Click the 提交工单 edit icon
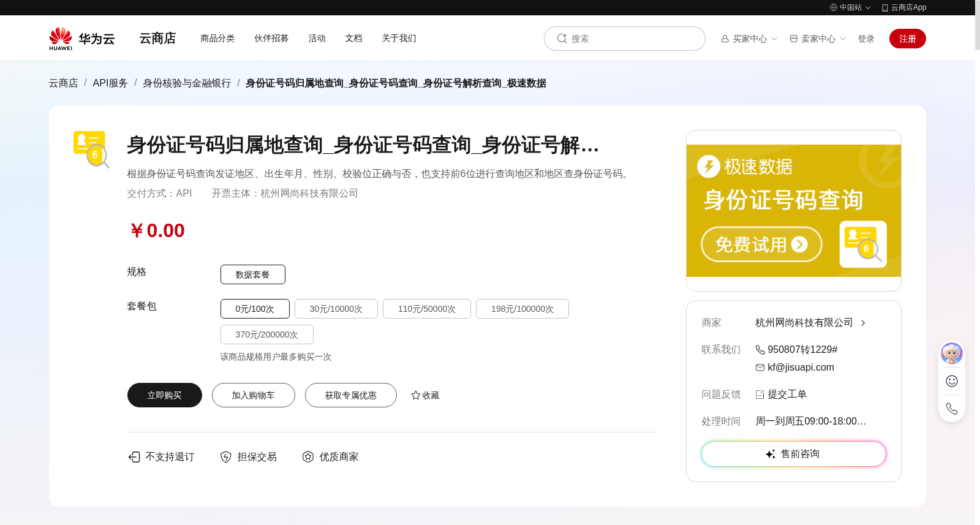The height and width of the screenshot is (525, 980). 760,395
